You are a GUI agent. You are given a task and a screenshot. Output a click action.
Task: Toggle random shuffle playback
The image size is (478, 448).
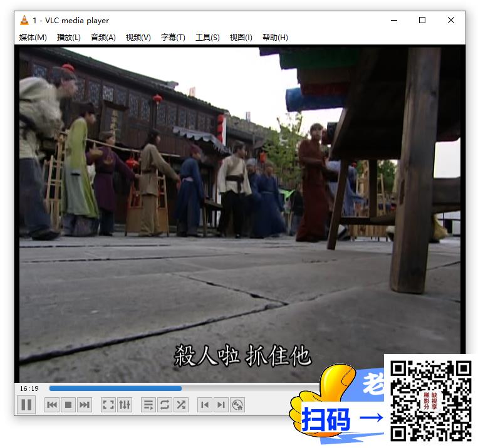[x=181, y=405]
